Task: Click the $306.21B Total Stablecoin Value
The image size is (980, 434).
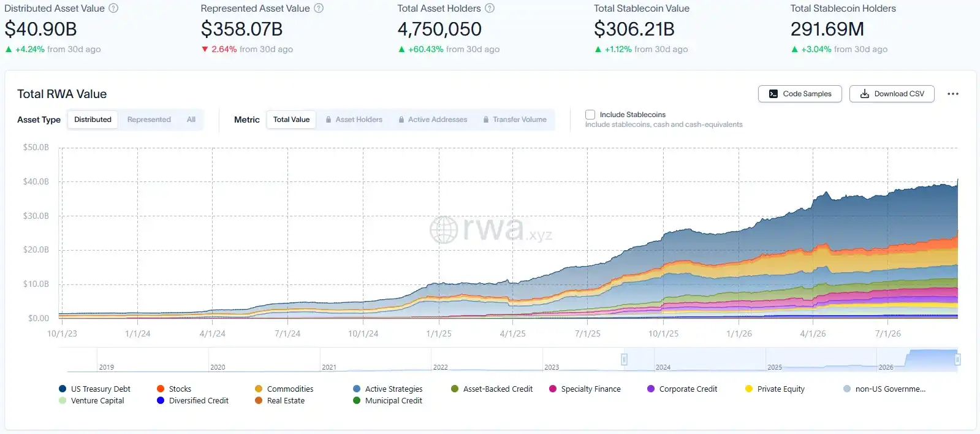Action: [x=634, y=29]
